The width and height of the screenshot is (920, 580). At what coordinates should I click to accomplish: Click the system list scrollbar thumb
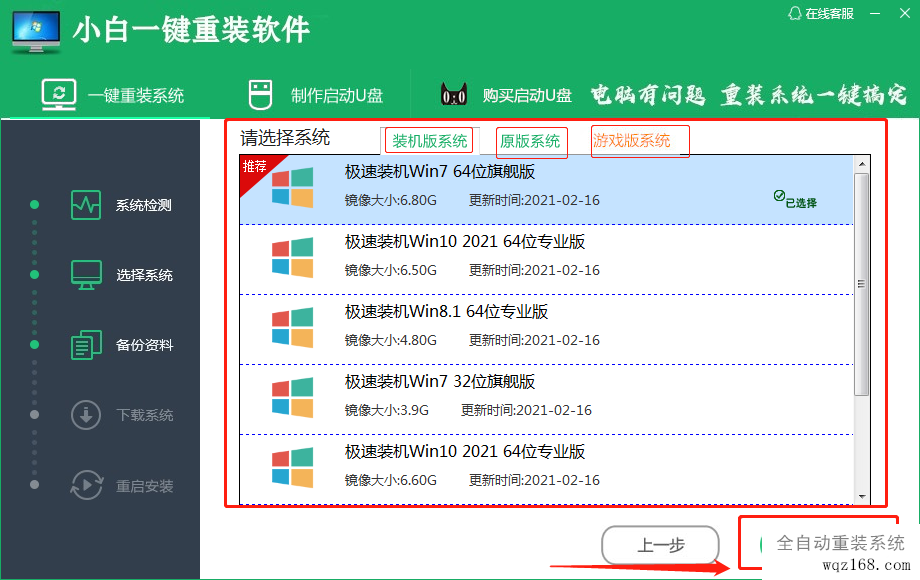(x=861, y=284)
